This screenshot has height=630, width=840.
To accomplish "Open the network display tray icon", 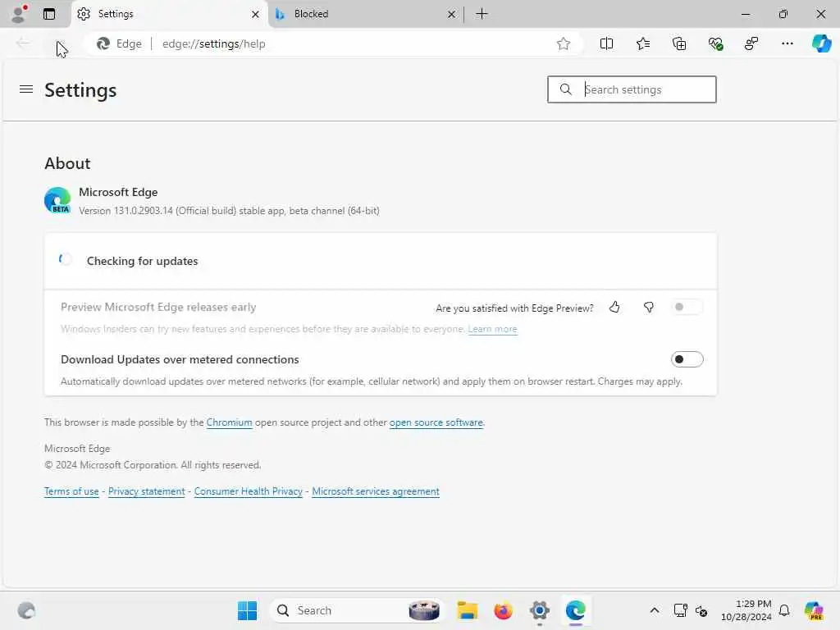I will 680,610.
